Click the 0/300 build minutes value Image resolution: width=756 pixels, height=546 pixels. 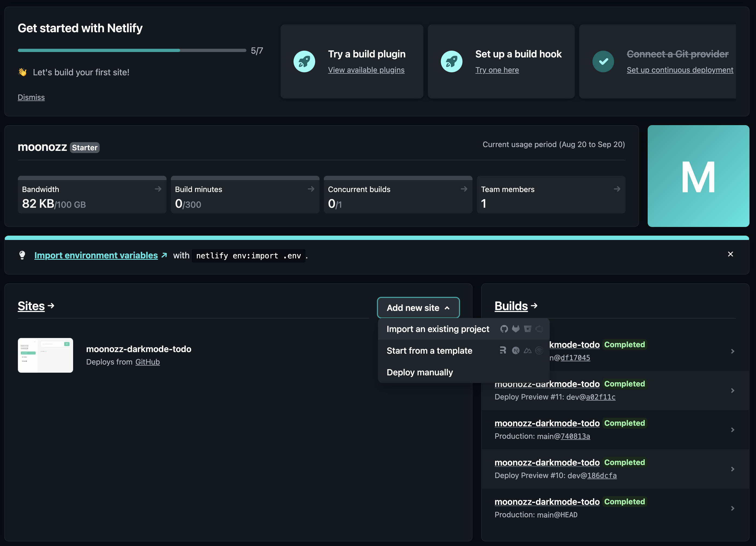click(188, 204)
